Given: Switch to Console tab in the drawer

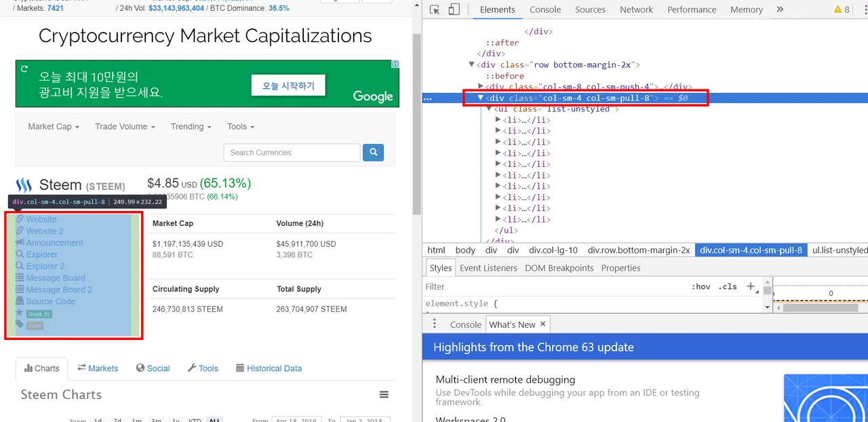Looking at the screenshot, I should (x=466, y=324).
